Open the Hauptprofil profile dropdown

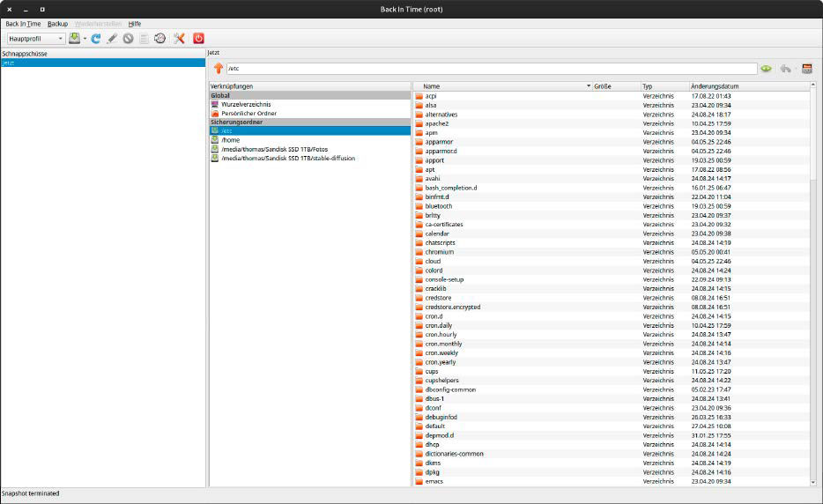(36, 39)
